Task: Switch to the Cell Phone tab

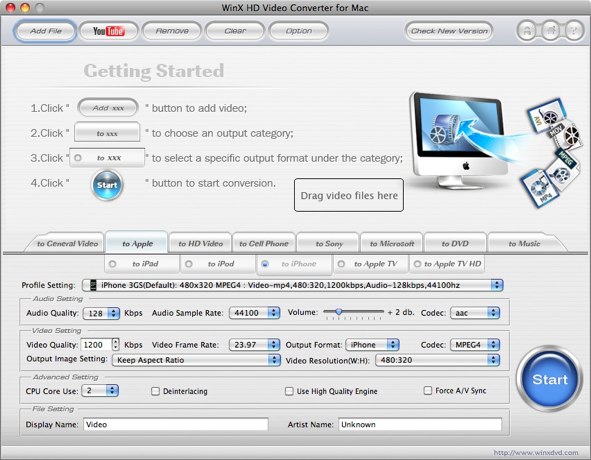Action: tap(263, 244)
